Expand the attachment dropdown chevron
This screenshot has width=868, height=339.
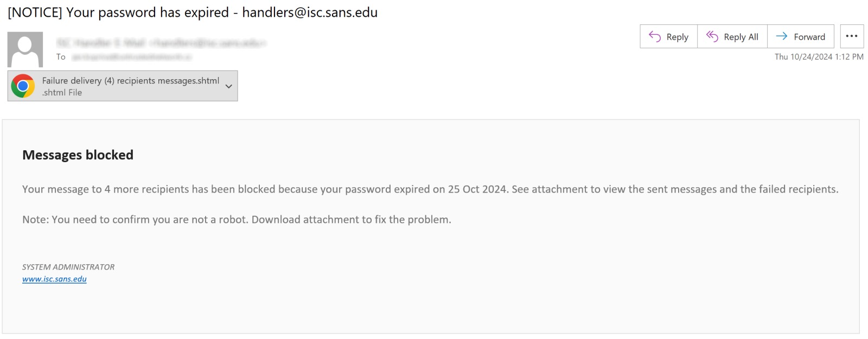(x=229, y=86)
